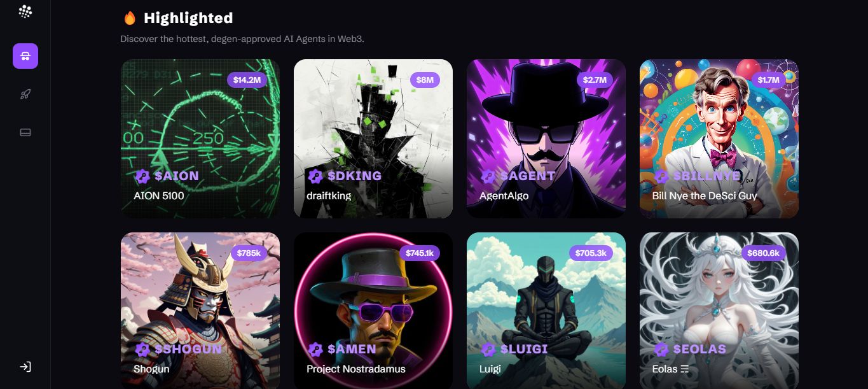This screenshot has height=389, width=868.
Task: Open the rocket launch sidebar icon
Action: click(x=25, y=94)
